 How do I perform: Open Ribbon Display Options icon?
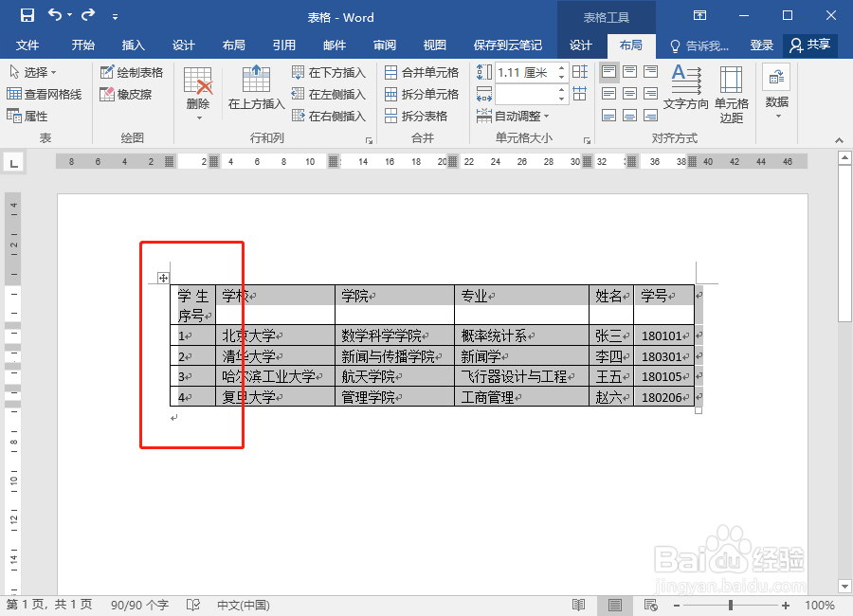[699, 15]
